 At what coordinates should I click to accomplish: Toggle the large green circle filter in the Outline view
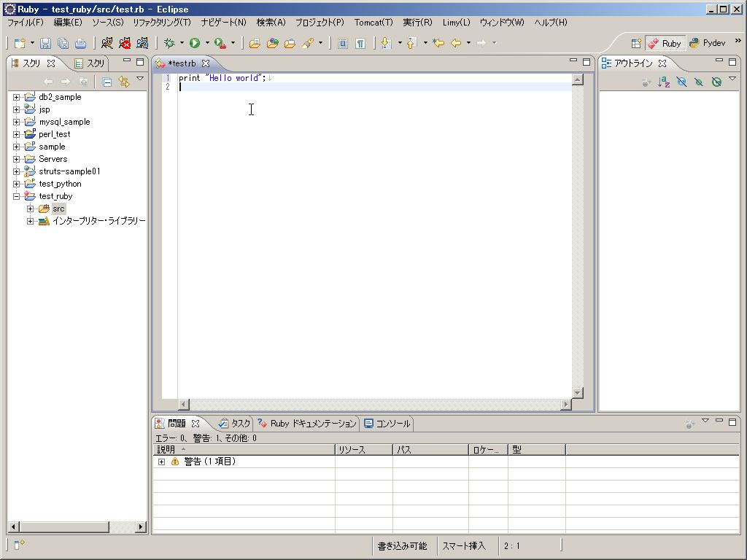click(x=716, y=82)
